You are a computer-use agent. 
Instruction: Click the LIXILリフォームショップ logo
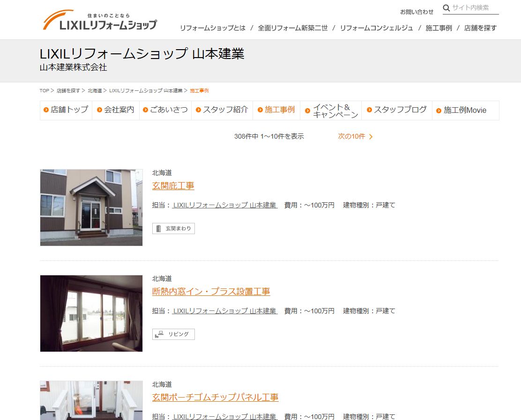click(x=100, y=20)
